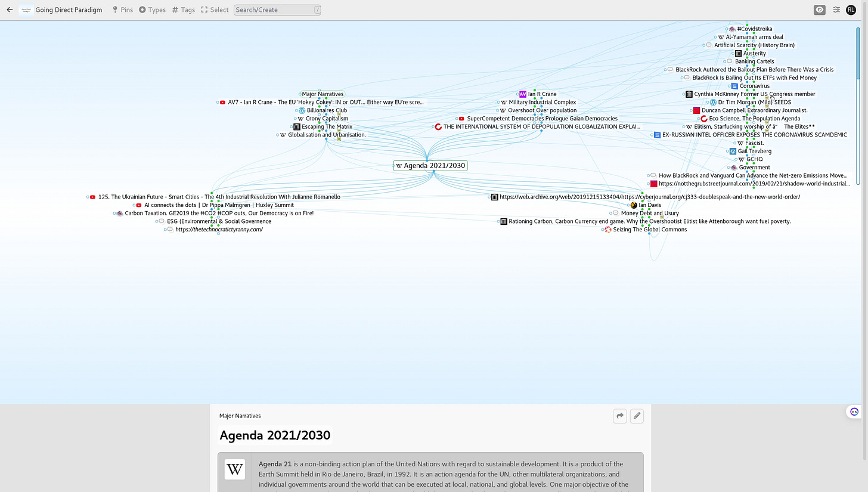Screen dimensions: 868x492
Task: Click the pencil edit button
Action: point(637,416)
